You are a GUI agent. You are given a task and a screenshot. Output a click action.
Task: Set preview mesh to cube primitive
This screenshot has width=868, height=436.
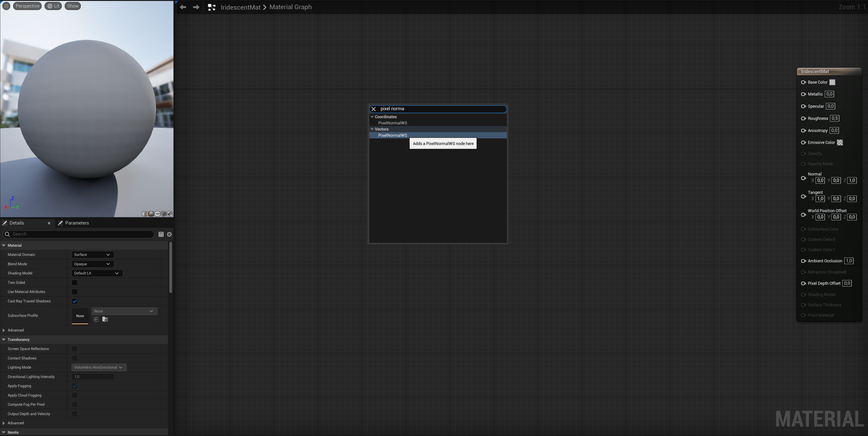tap(163, 214)
